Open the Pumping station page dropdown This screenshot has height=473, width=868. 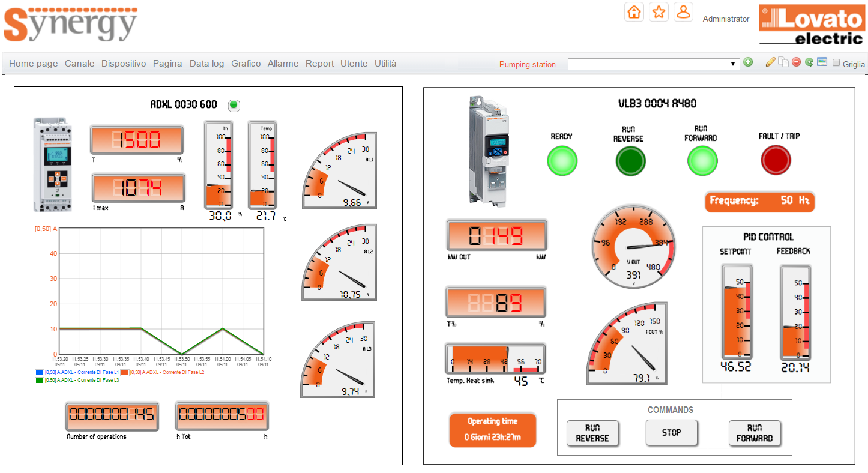(654, 64)
